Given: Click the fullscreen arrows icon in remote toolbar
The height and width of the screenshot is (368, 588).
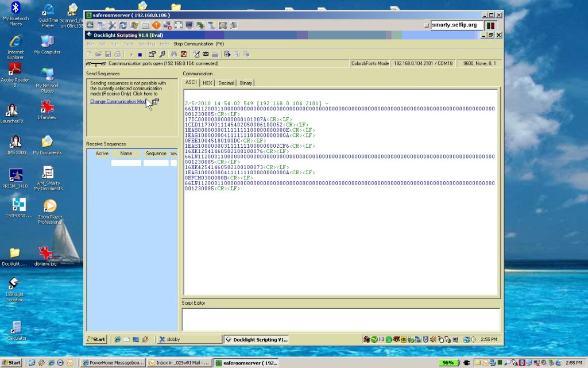Looking at the screenshot, I should (178, 25).
